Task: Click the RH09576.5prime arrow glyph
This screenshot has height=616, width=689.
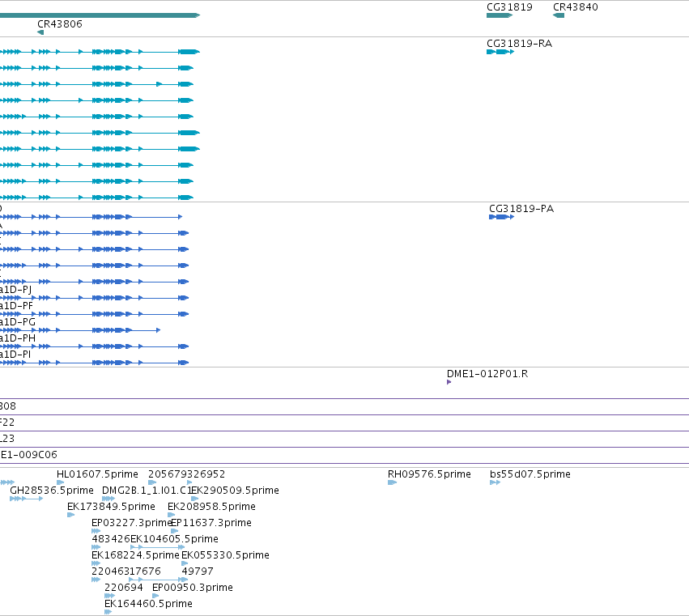Action: [393, 482]
